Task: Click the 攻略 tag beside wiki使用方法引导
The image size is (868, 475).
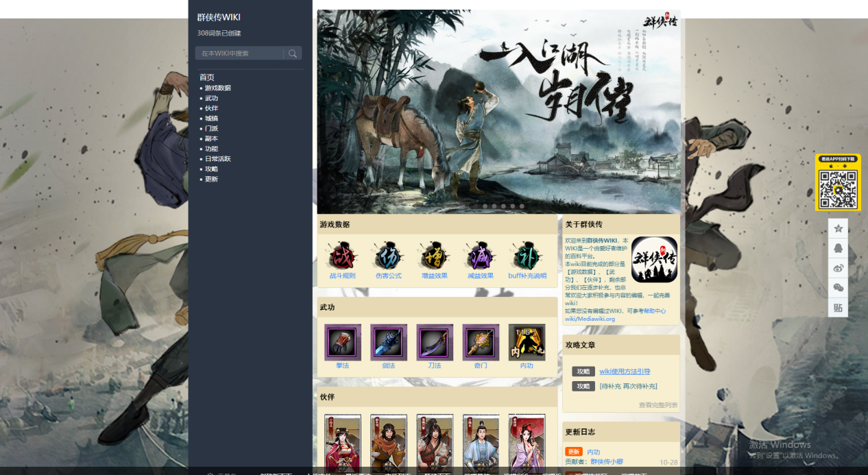Action: pyautogui.click(x=583, y=372)
